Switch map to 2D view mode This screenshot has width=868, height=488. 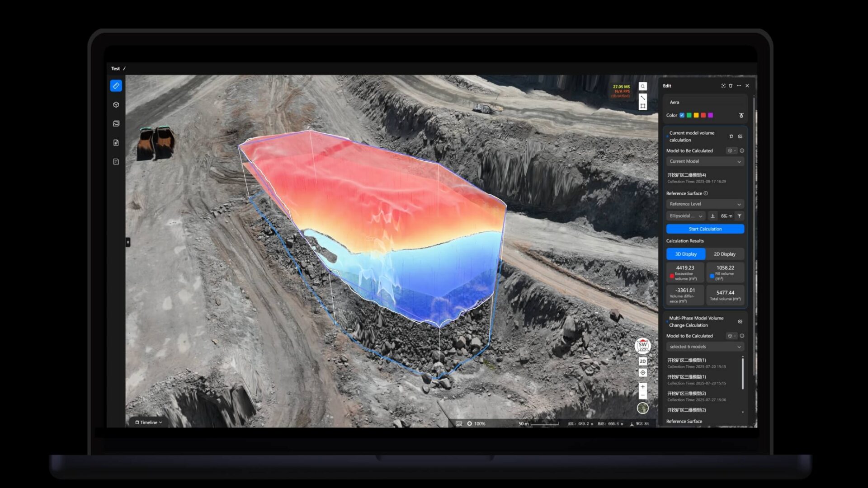pos(642,361)
